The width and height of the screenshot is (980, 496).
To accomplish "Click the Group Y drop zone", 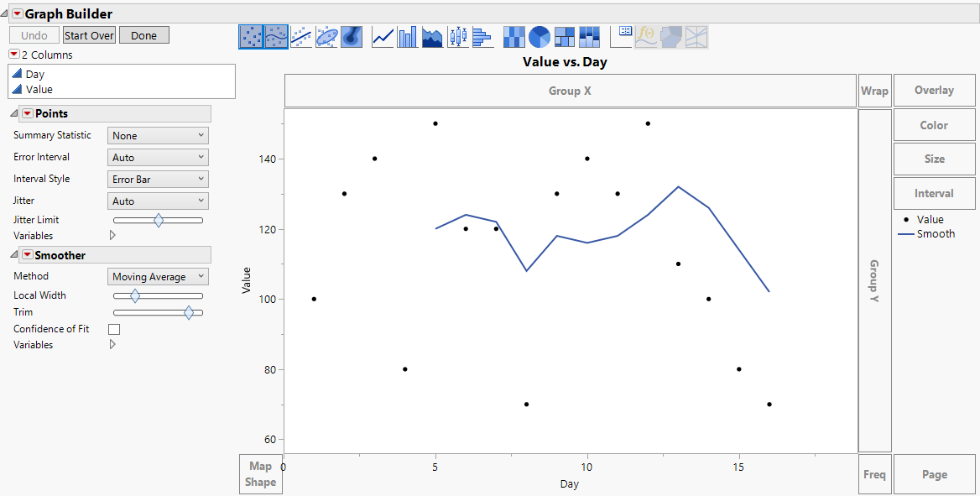I will pyautogui.click(x=874, y=280).
